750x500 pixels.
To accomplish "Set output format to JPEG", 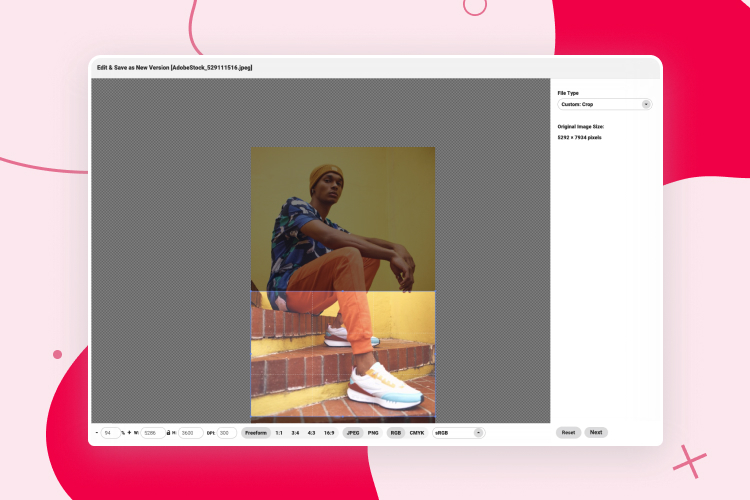I will (352, 433).
